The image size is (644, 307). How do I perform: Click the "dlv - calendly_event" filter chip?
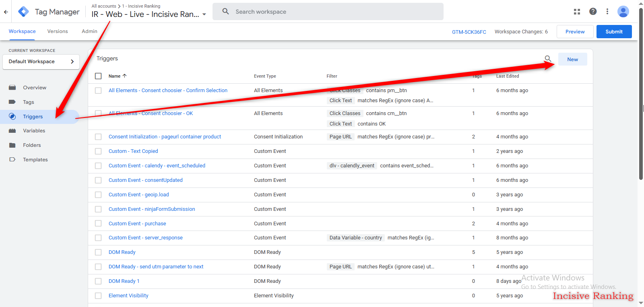click(x=352, y=166)
